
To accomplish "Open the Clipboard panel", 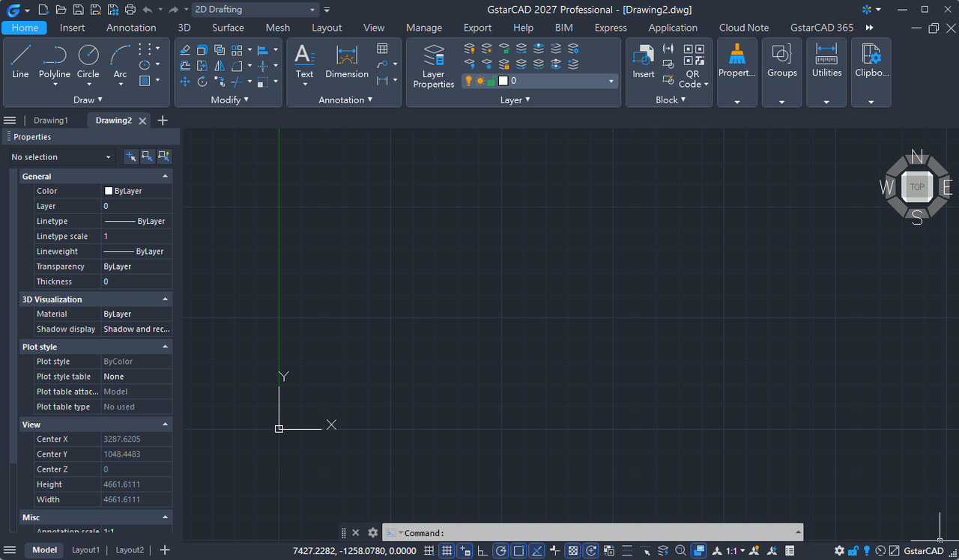I will click(871, 61).
